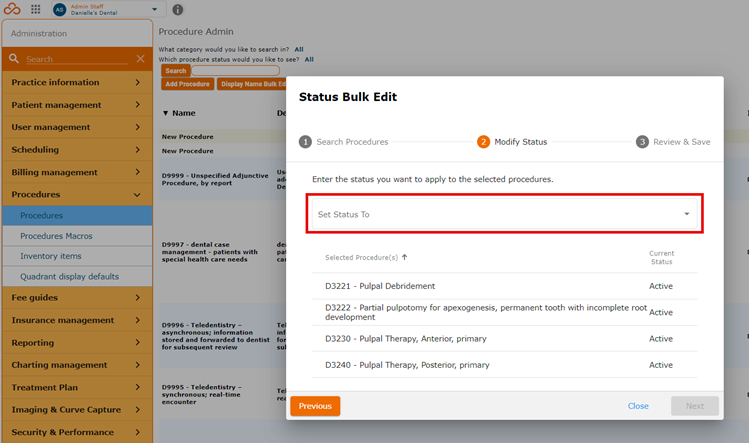The width and height of the screenshot is (749, 443).
Task: Expand Charting management section
Action: click(77, 365)
